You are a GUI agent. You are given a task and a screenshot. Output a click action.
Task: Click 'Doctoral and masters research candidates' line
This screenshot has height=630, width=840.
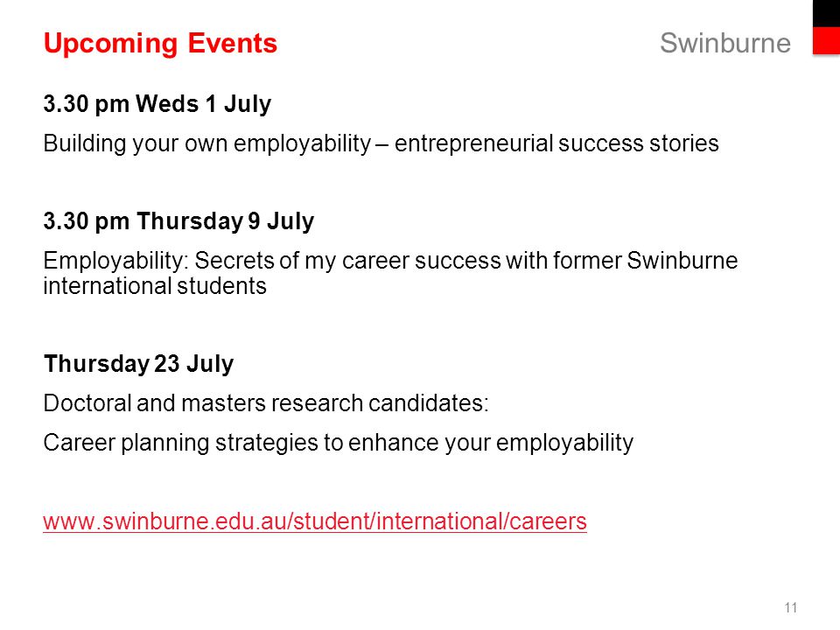[266, 403]
